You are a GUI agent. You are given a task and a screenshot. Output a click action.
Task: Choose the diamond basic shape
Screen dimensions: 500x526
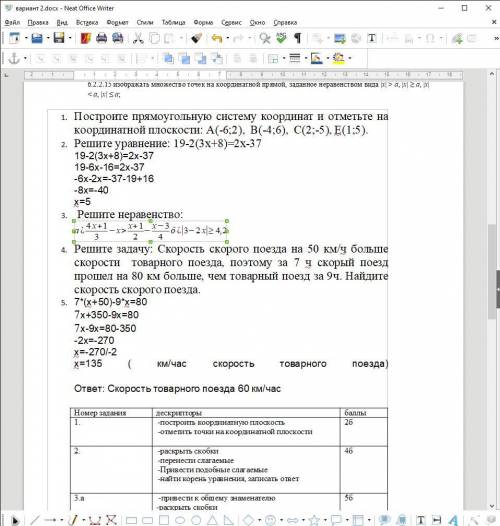tap(249, 520)
